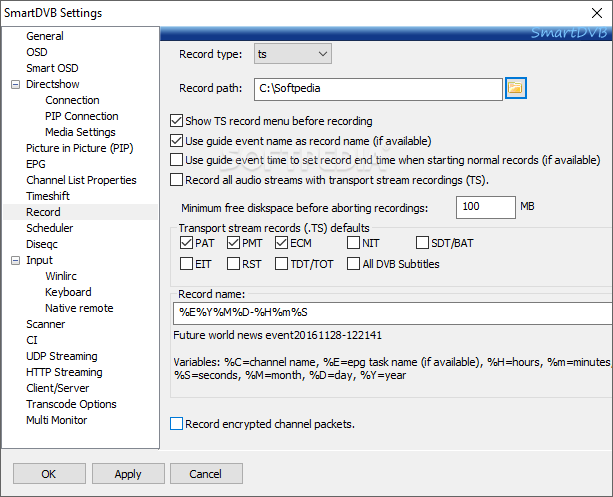This screenshot has width=613, height=497.
Task: Check the EIT checkbox
Action: [186, 264]
